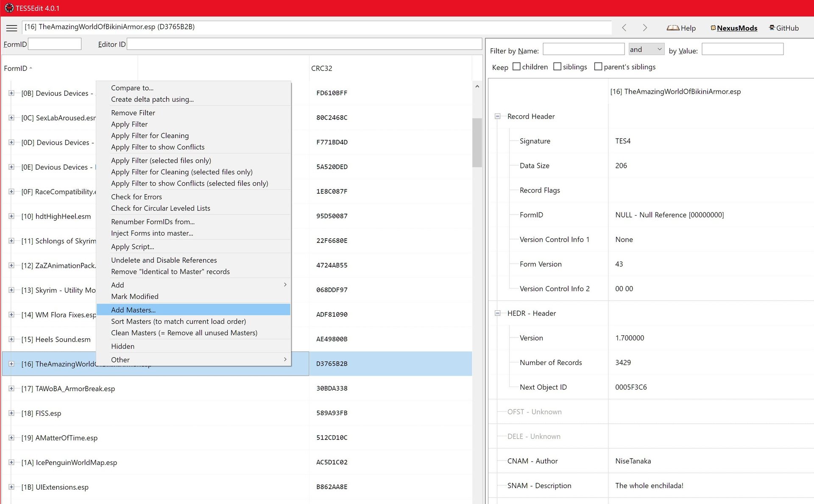Screen dimensions: 814x504
Task: Choose Undelete and Disable References
Action: pyautogui.click(x=193, y=260)
